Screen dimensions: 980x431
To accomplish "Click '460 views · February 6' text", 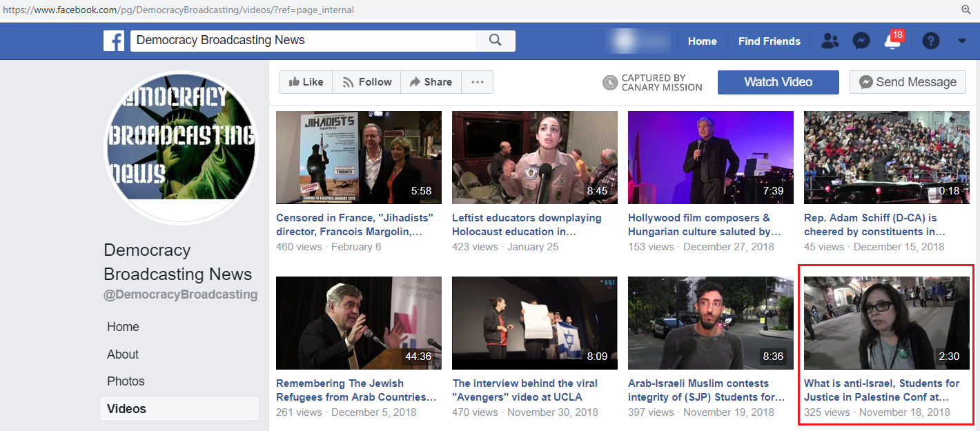I will coord(329,247).
